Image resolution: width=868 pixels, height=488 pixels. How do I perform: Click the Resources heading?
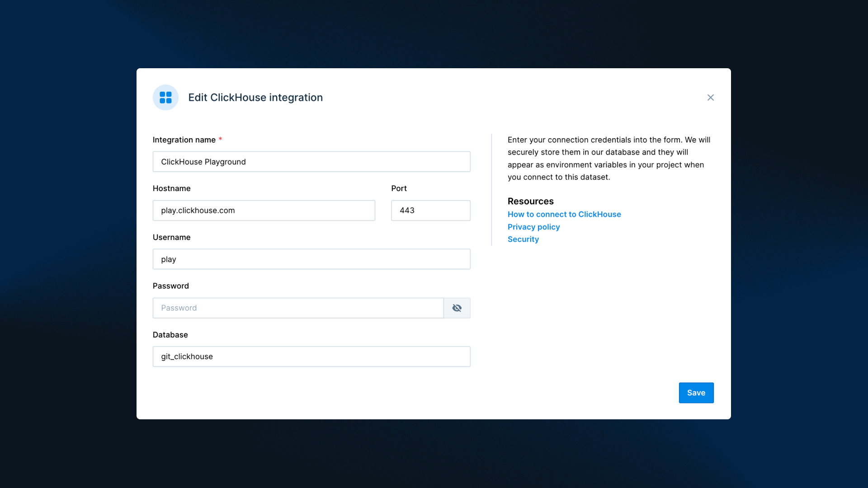coord(531,201)
